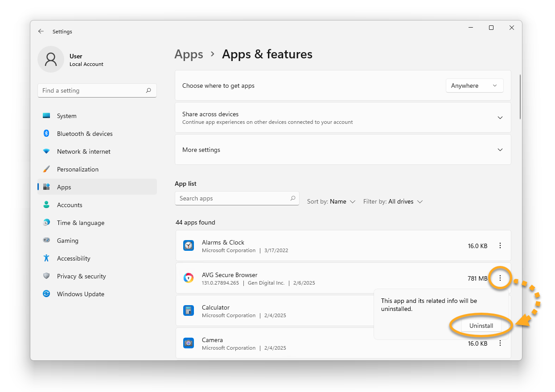The image size is (555, 392).
Task: Click the back arrow in Settings
Action: coord(41,32)
